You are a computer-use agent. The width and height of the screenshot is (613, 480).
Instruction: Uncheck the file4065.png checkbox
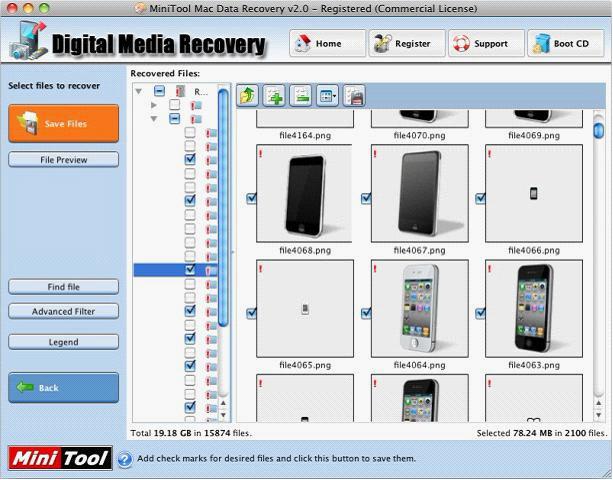click(251, 313)
